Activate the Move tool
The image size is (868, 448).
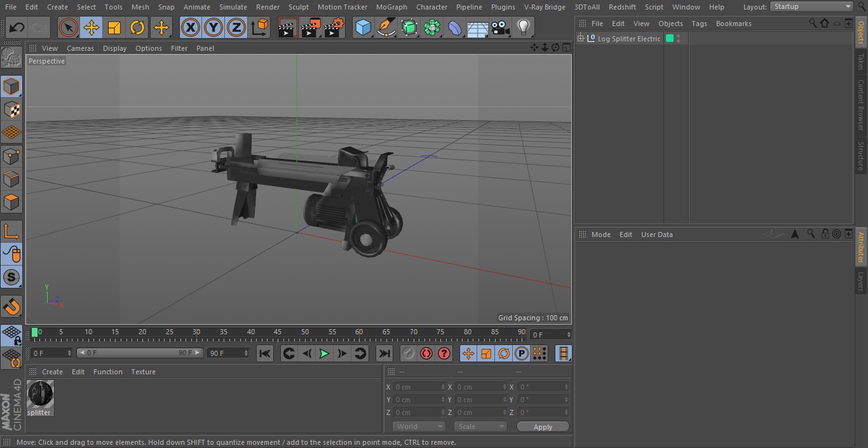pos(92,27)
